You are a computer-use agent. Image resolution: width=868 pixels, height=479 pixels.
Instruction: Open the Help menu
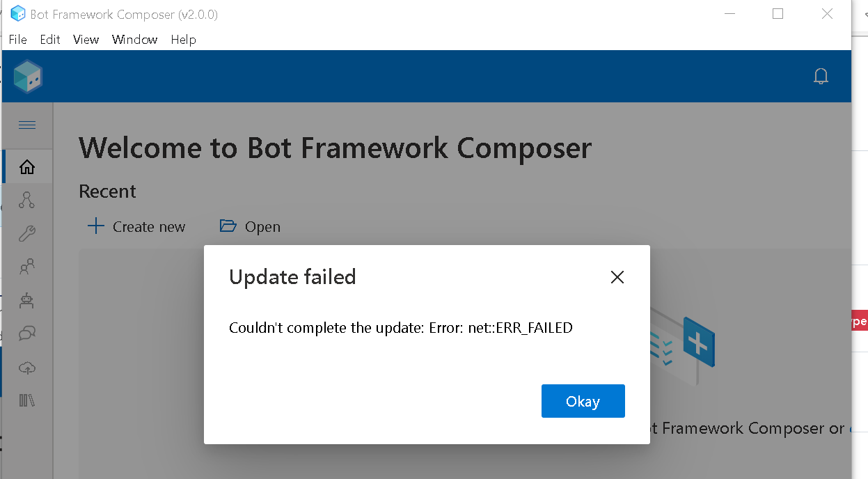[x=183, y=40]
